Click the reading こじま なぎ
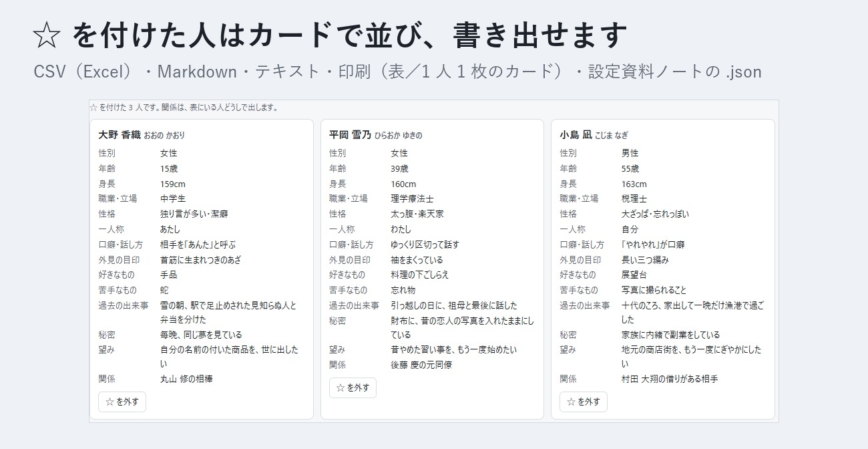868x449 pixels. click(612, 135)
